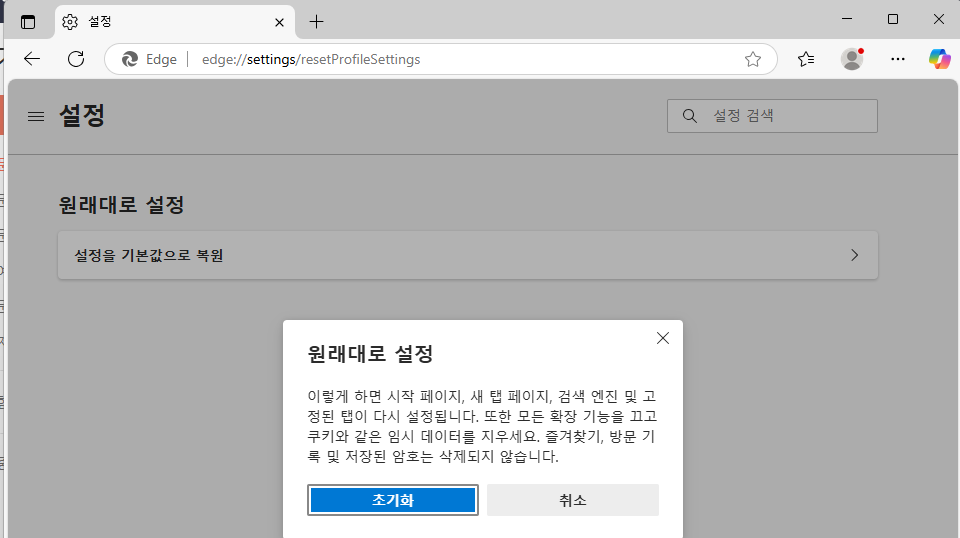Open 설정을 기본값으로 복원 row
Image resolution: width=960 pixels, height=538 pixels.
tap(468, 255)
